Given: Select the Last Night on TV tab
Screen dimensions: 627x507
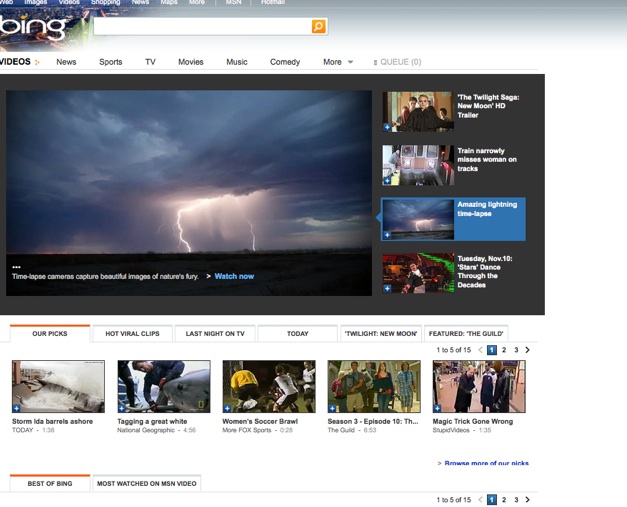Looking at the screenshot, I should coord(215,334).
